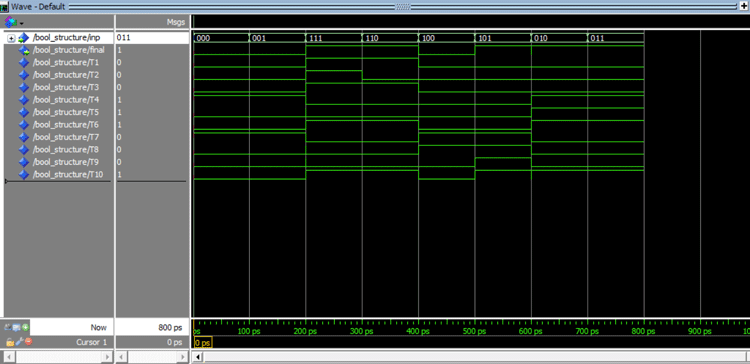The height and width of the screenshot is (364, 750).
Task: Select the /bool_structure/T4 signal
Action: pyautogui.click(x=66, y=100)
